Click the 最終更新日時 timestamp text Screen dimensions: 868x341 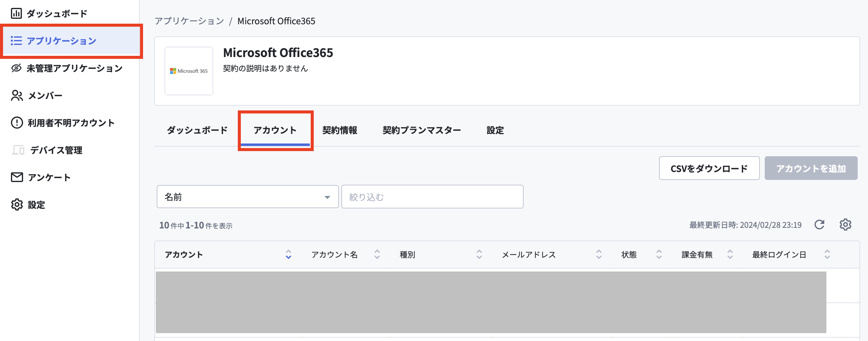pyautogui.click(x=745, y=225)
